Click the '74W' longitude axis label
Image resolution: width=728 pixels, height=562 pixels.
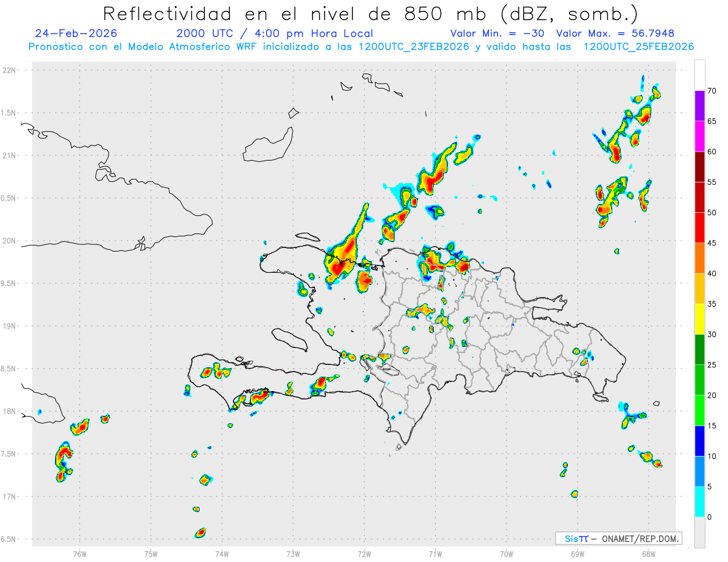click(x=222, y=554)
